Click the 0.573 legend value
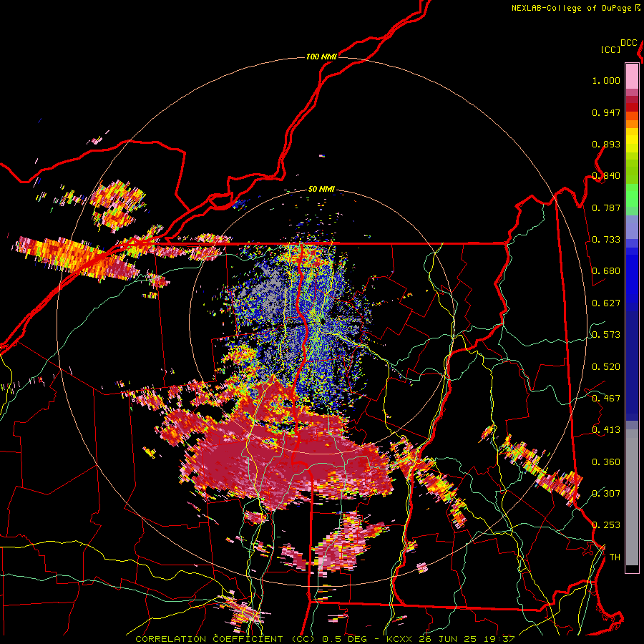644x644 pixels. (606, 335)
